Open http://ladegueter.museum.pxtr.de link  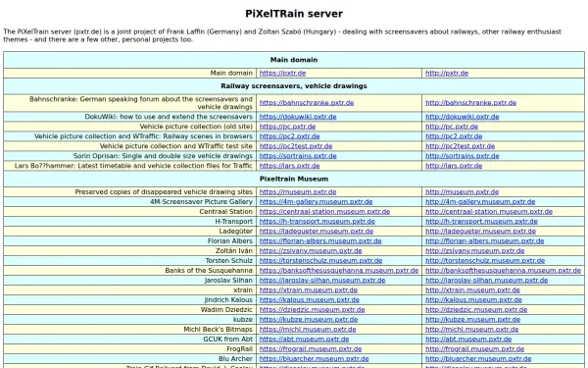click(x=481, y=232)
